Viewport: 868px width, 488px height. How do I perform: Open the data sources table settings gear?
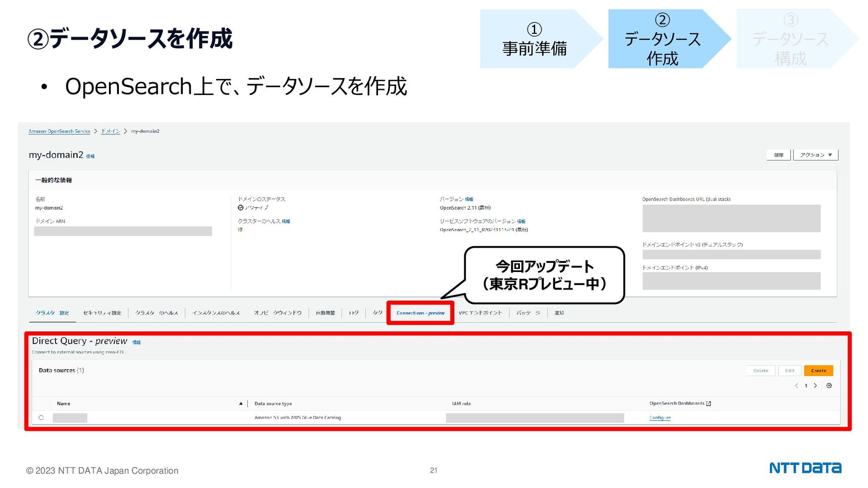[830, 385]
